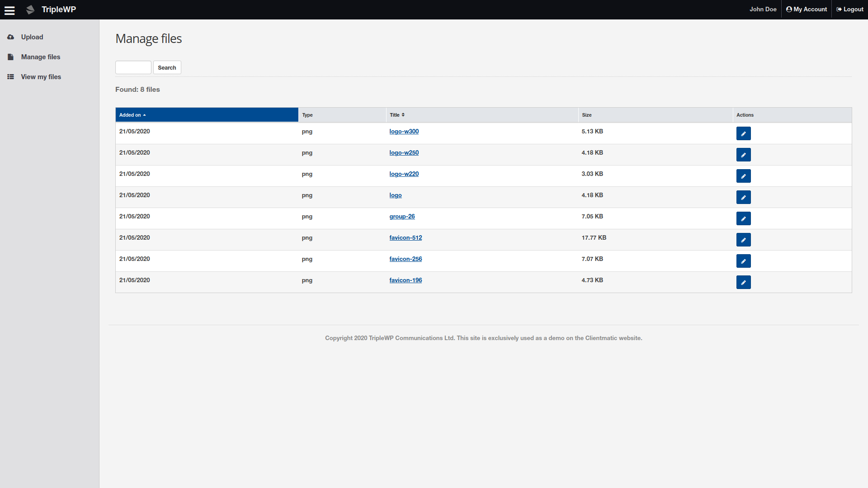Image resolution: width=868 pixels, height=488 pixels.
Task: Click the Manage files page heading
Action: click(149, 39)
